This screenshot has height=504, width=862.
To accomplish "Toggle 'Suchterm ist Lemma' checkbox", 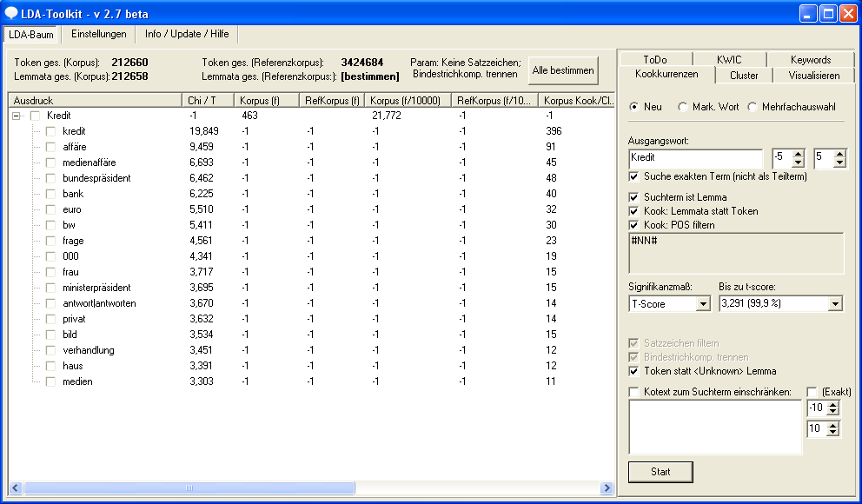I will (633, 197).
